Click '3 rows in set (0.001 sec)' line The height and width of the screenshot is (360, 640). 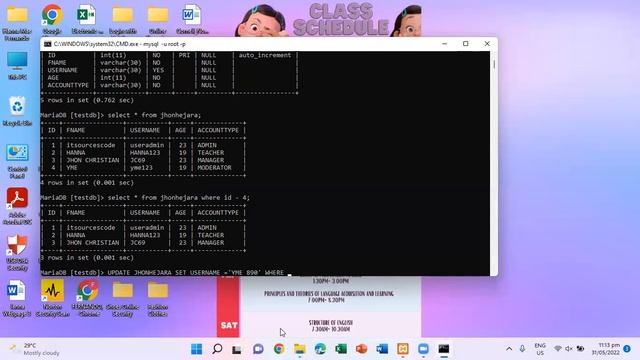(87, 258)
